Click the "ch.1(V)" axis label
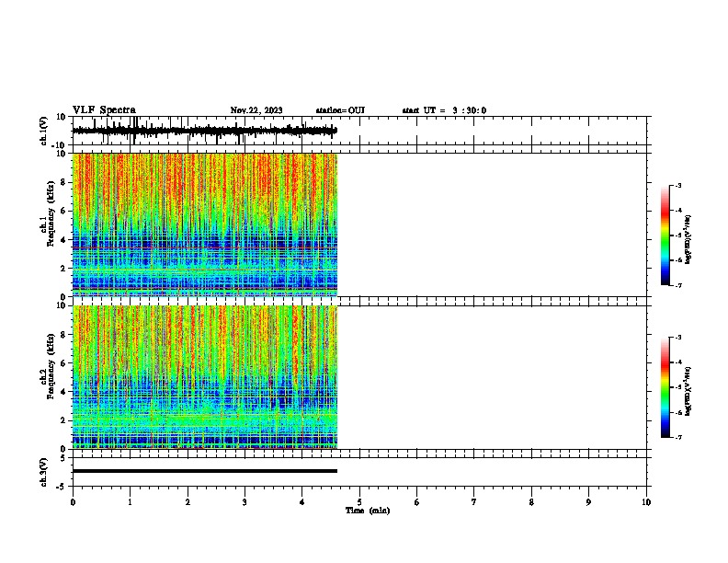Viewport: 728px width, 563px height. pyautogui.click(x=44, y=131)
